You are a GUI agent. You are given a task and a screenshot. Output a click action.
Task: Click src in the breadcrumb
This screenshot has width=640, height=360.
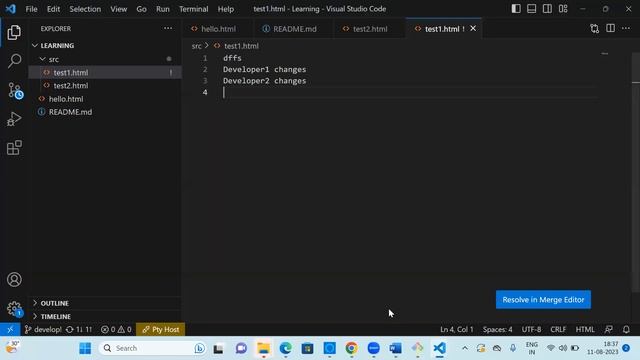point(196,46)
